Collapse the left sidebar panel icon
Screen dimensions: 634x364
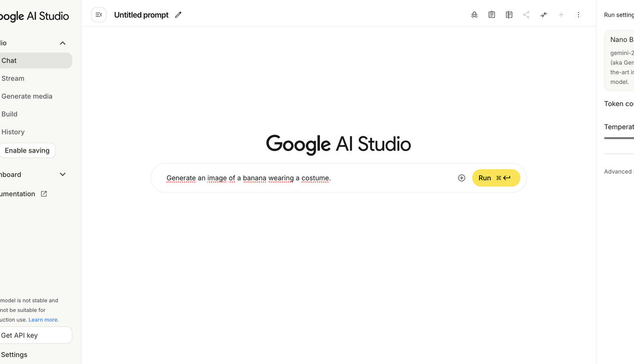(x=99, y=15)
